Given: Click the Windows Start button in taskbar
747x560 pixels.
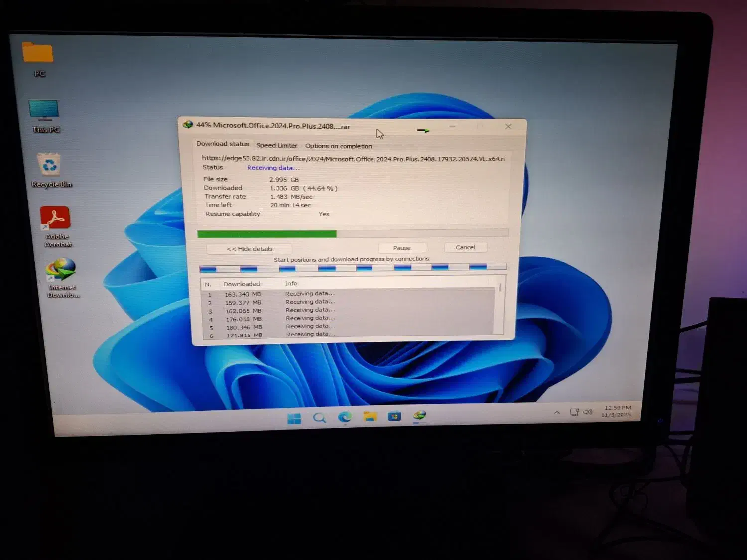Looking at the screenshot, I should point(294,418).
